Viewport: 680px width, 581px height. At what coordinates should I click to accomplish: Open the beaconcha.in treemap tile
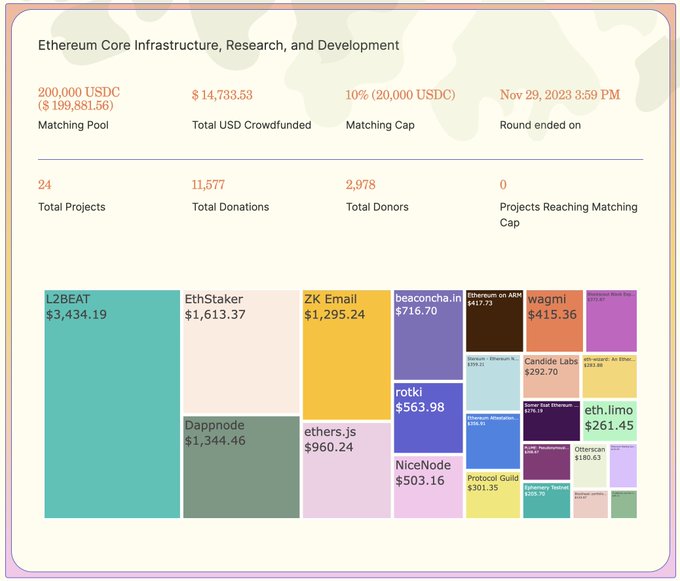pos(428,335)
